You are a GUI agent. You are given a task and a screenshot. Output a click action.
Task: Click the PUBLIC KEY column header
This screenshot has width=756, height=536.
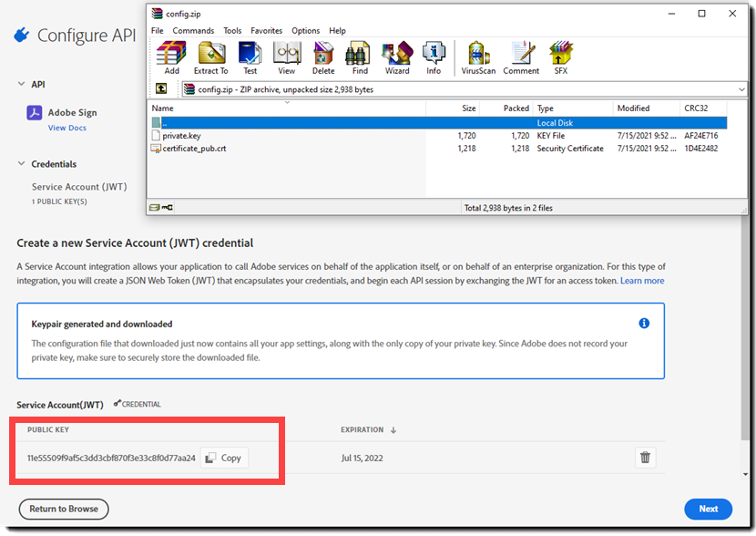(48, 429)
